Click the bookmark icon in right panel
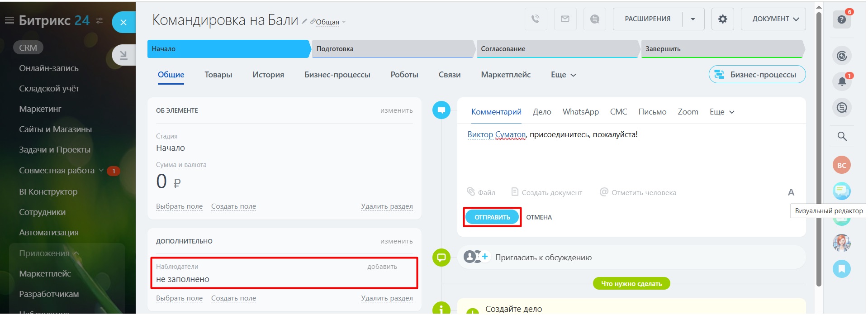This screenshot has height=315, width=868. (x=842, y=269)
